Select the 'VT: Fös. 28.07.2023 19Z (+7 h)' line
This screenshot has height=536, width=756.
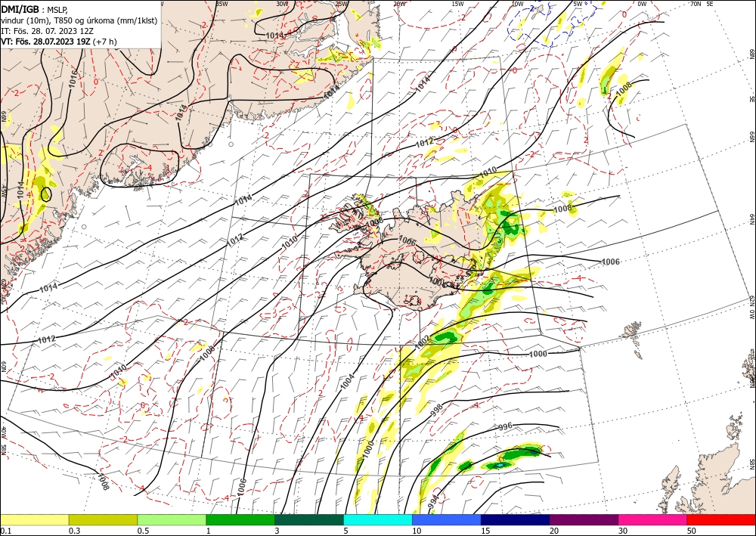point(59,42)
